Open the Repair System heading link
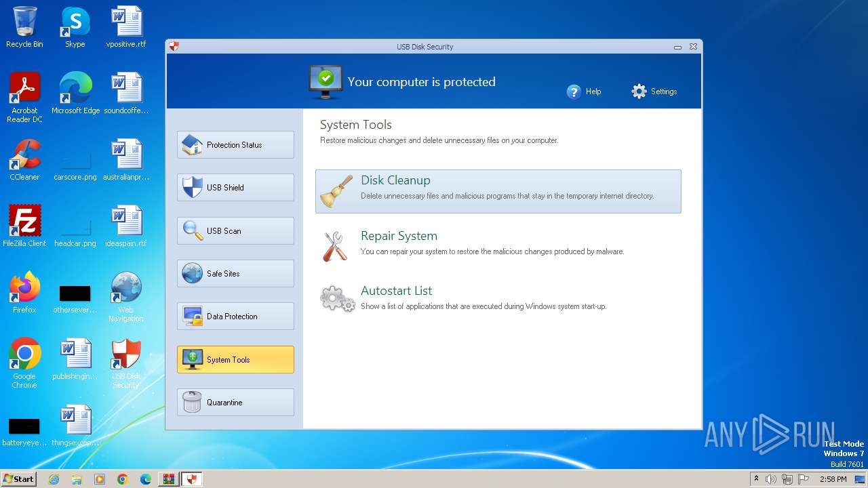Viewport: 868px width, 488px height. 399,236
